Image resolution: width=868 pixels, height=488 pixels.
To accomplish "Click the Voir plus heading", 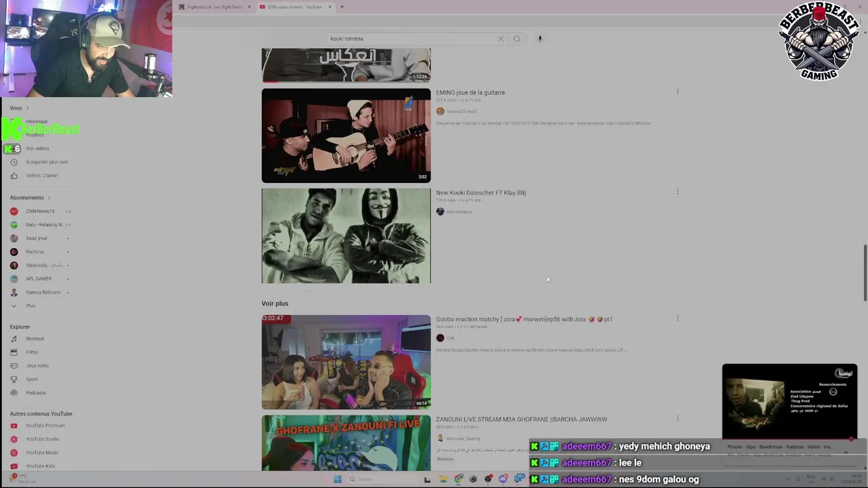I will pos(275,304).
